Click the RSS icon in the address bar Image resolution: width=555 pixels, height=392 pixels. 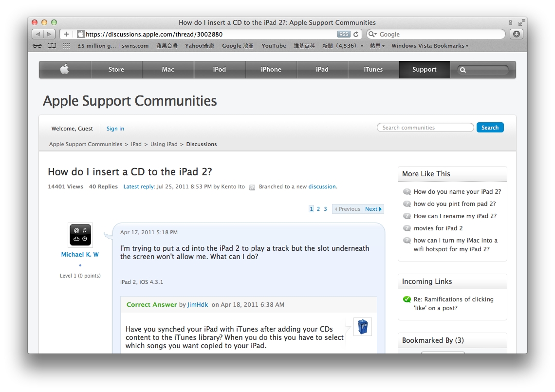point(344,34)
